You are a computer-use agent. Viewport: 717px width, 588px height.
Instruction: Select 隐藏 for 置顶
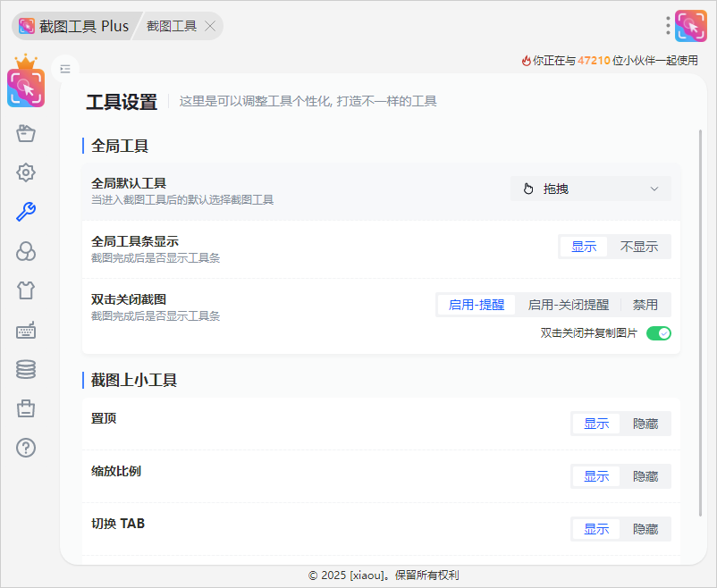click(x=645, y=424)
